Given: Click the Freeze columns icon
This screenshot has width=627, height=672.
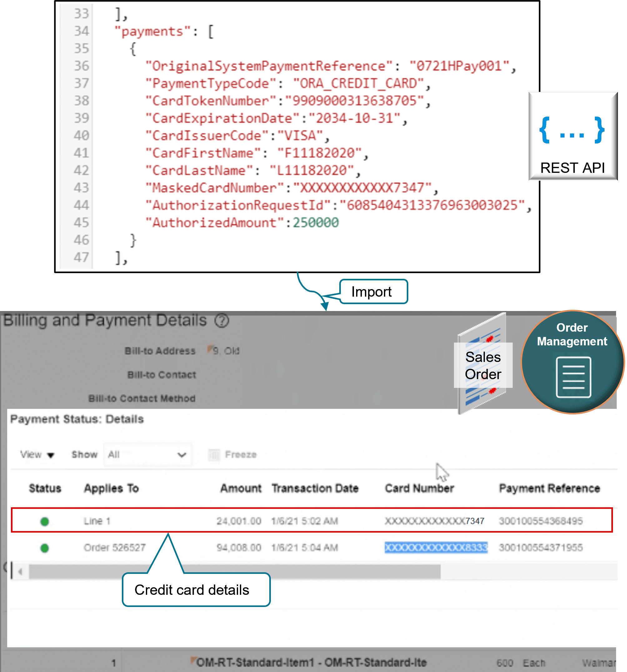Looking at the screenshot, I should (214, 455).
